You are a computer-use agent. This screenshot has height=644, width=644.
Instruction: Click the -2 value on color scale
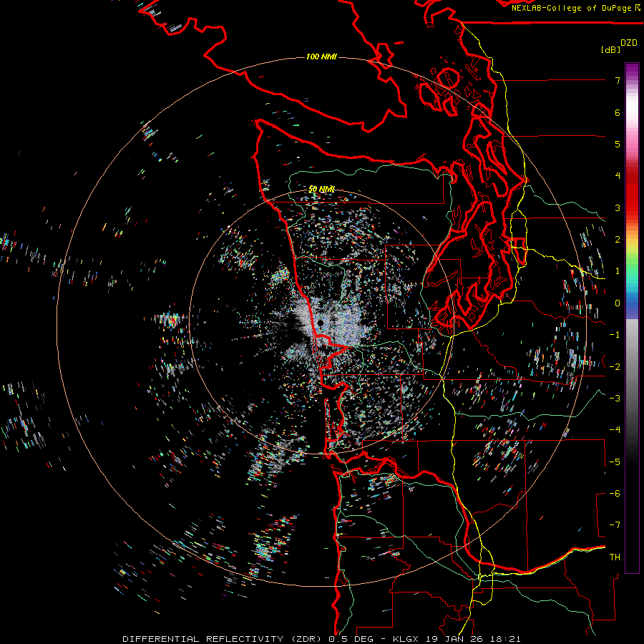click(615, 367)
